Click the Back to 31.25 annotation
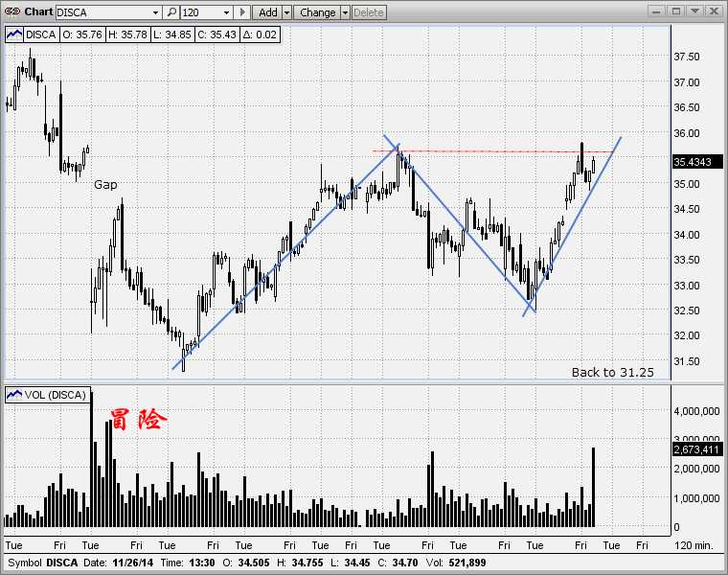This screenshot has height=575, width=728. click(612, 373)
